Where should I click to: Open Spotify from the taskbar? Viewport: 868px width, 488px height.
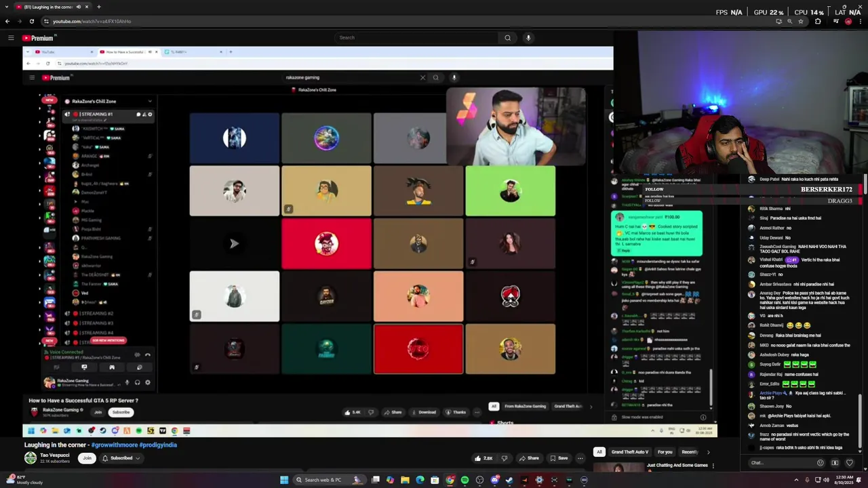click(x=465, y=481)
